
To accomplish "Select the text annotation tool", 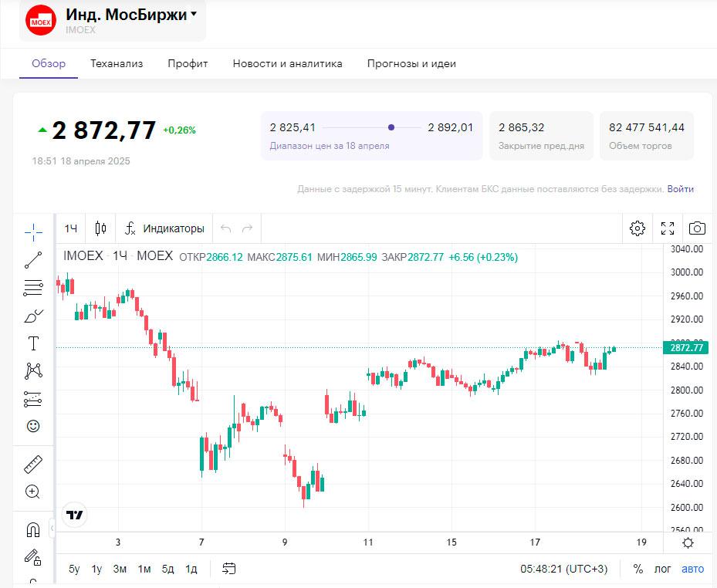I will tap(33, 343).
